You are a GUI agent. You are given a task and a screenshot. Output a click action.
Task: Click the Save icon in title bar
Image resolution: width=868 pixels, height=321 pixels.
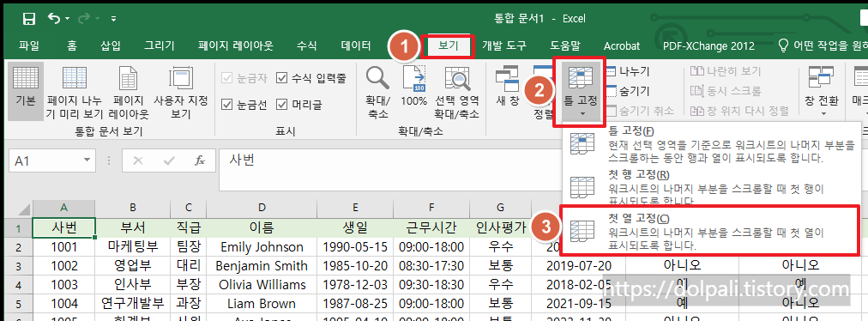coord(29,19)
